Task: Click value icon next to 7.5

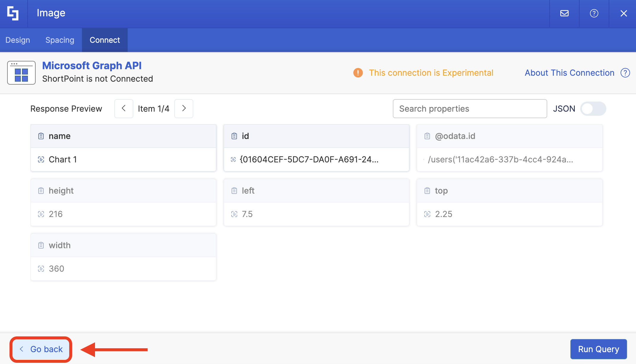Action: pyautogui.click(x=234, y=214)
